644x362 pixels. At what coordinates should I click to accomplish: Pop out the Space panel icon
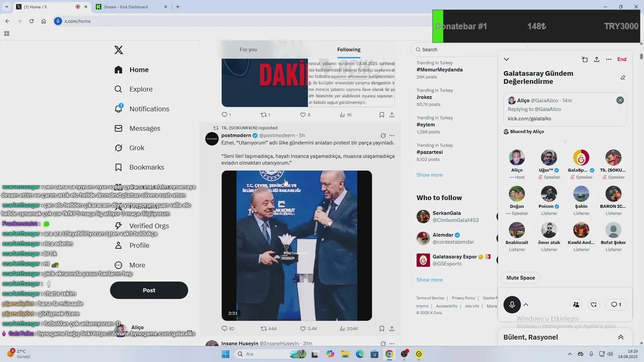(x=585, y=59)
